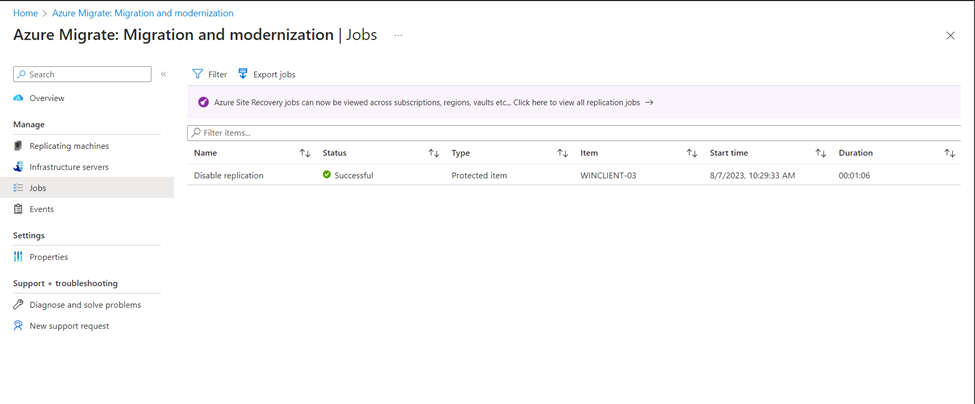The height and width of the screenshot is (404, 975).
Task: Open the Disable replication job
Action: click(229, 175)
